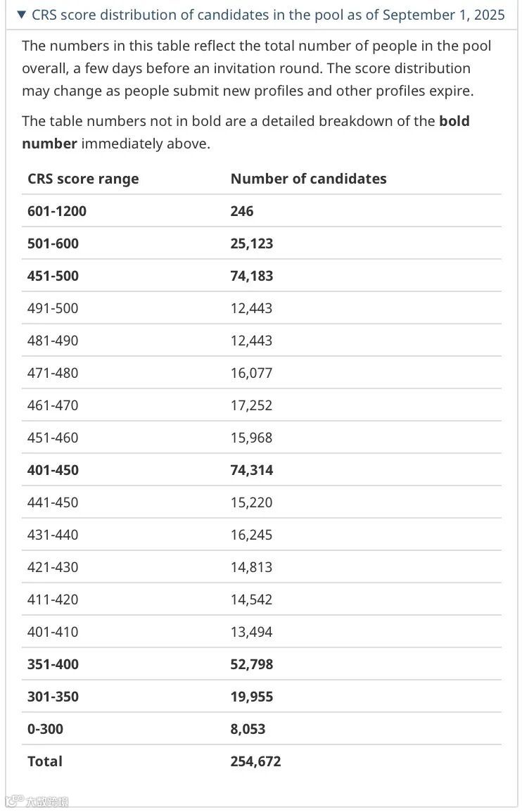
Task: Select the Number of candidates column header
Action: 308,179
